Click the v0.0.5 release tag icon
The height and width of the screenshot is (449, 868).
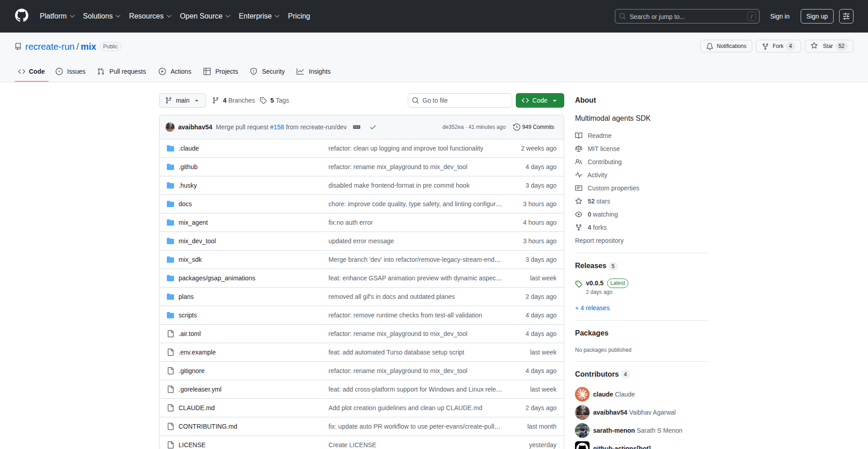coord(579,284)
